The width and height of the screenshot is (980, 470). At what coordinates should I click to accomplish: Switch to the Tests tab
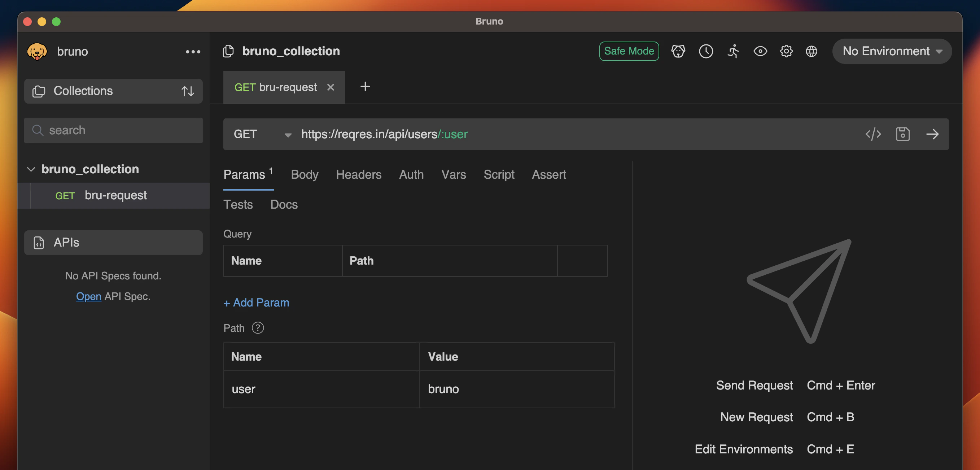pyautogui.click(x=238, y=204)
